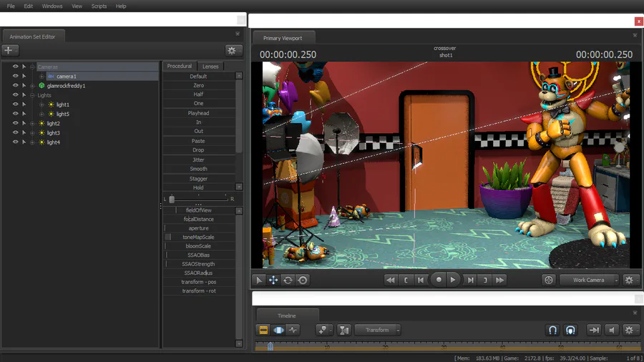The image size is (644, 362).
Task: Go to previous frame button
Action: tap(421, 280)
